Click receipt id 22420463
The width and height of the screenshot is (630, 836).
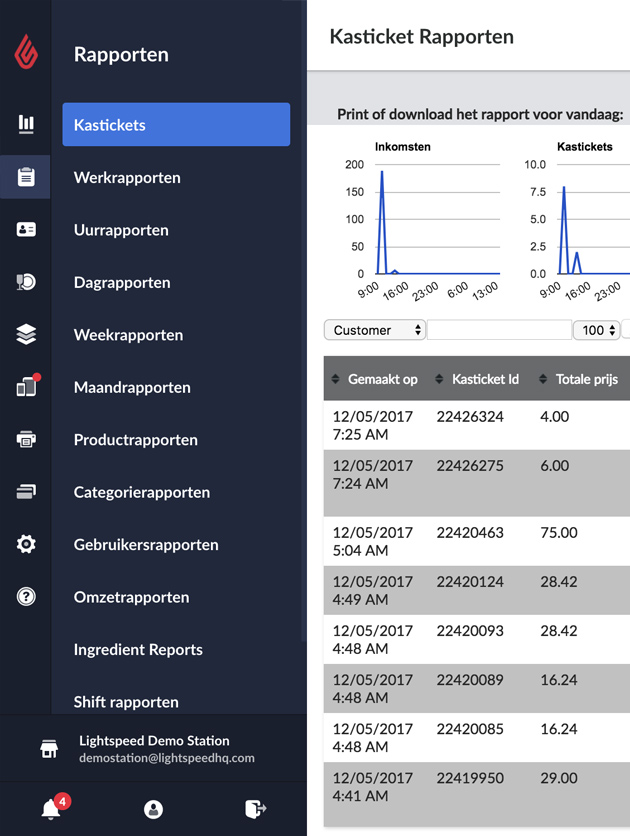pos(470,533)
